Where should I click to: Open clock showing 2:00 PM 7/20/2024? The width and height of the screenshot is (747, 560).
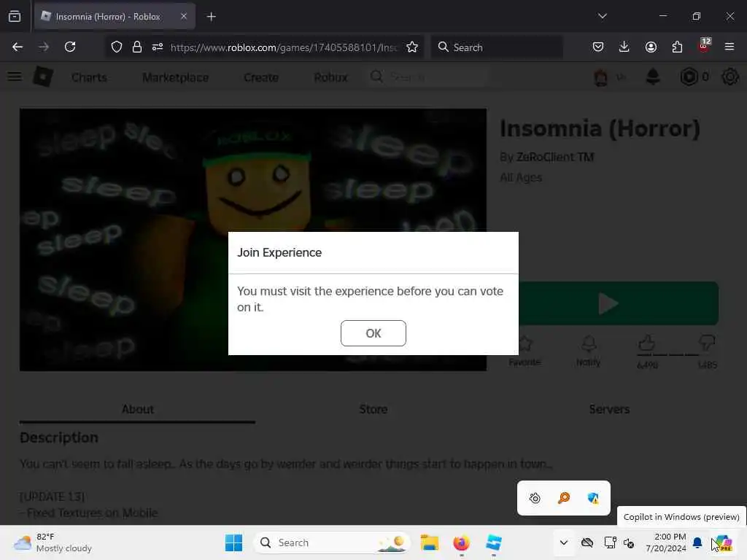(666, 542)
